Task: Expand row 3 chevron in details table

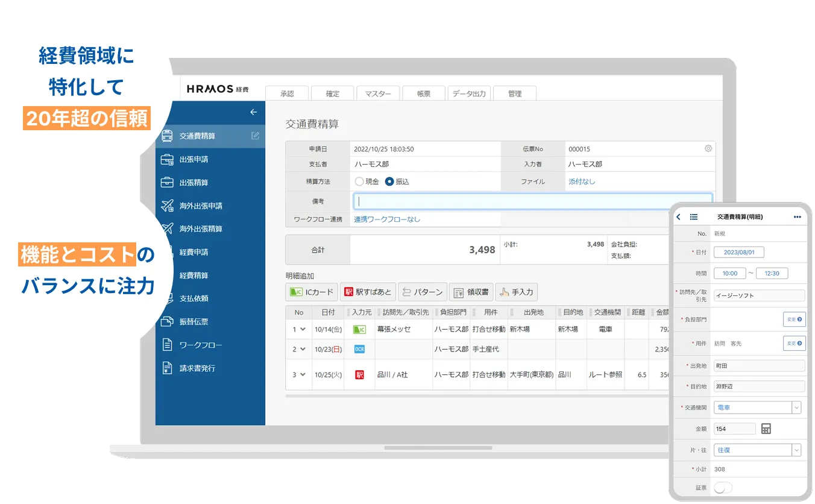Action: 303,374
